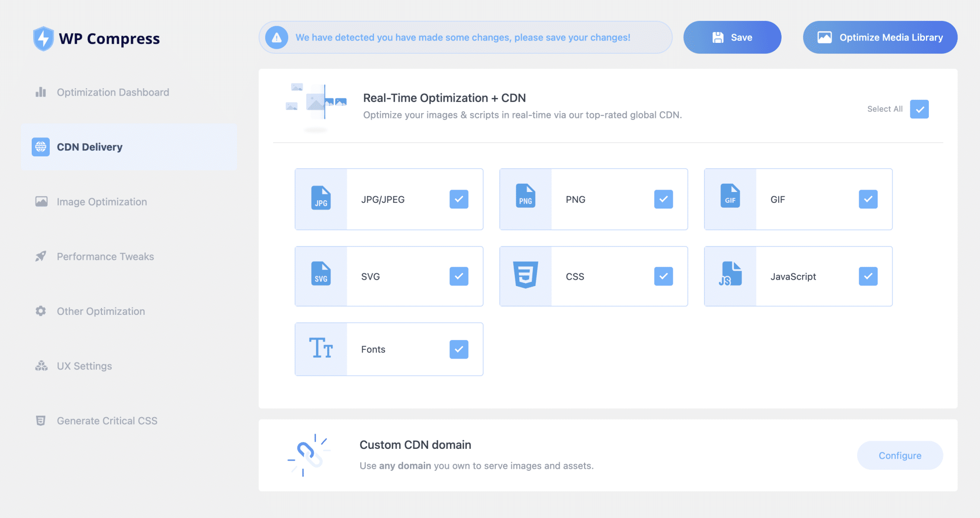Click the JPG/JPEG label text
The height and width of the screenshot is (518, 980).
[x=383, y=199]
